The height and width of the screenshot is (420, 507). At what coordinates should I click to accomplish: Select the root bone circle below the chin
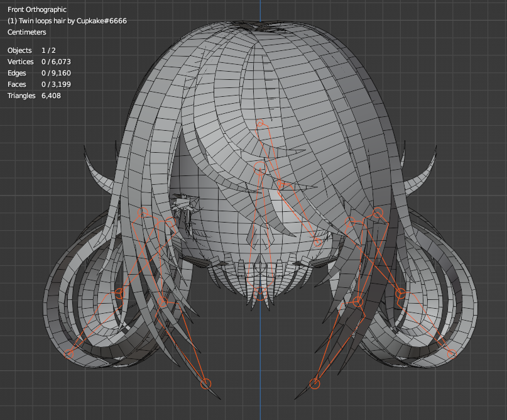(260, 294)
